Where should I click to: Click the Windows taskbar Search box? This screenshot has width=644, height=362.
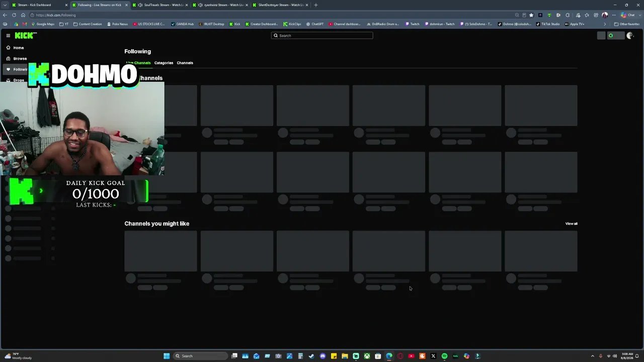pos(200,356)
